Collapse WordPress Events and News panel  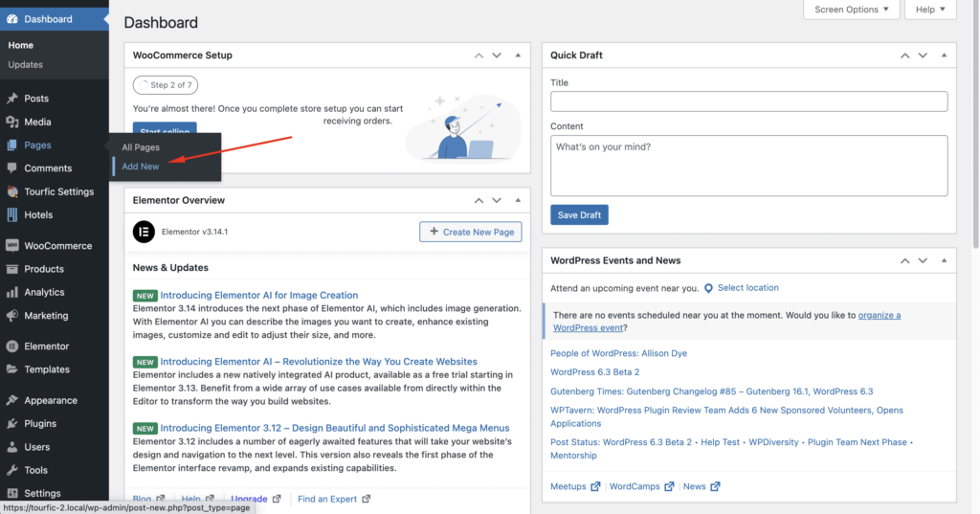click(x=945, y=260)
